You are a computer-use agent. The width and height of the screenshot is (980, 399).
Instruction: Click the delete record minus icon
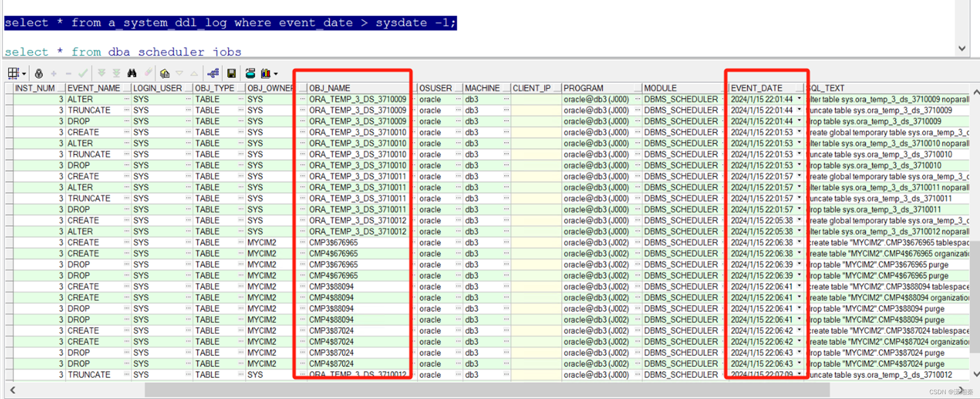pyautogui.click(x=68, y=74)
